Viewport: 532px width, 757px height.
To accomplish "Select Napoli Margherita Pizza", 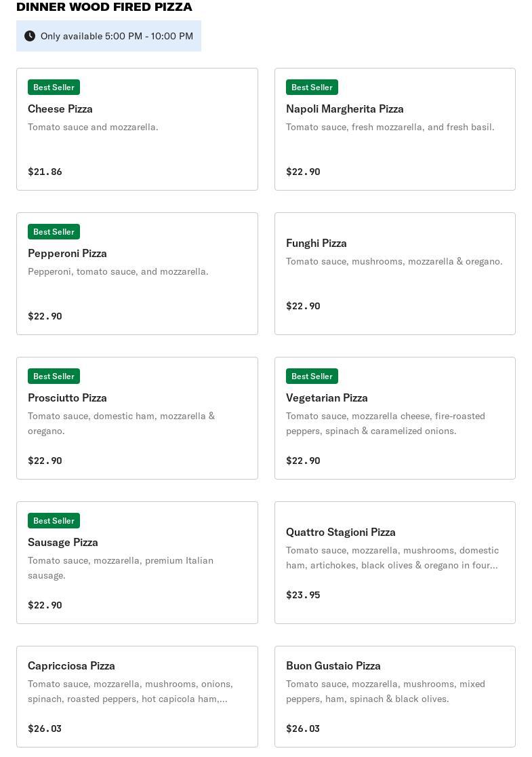I will tap(344, 109).
